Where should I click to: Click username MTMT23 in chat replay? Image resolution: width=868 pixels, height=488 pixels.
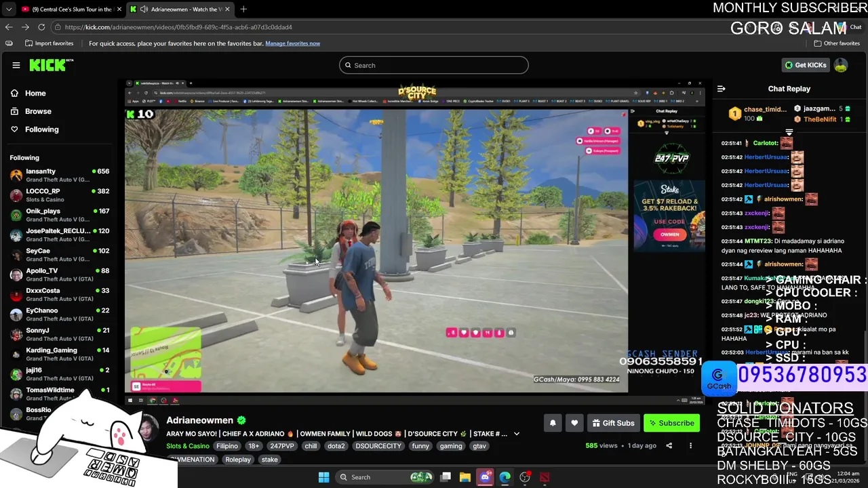[x=756, y=241]
